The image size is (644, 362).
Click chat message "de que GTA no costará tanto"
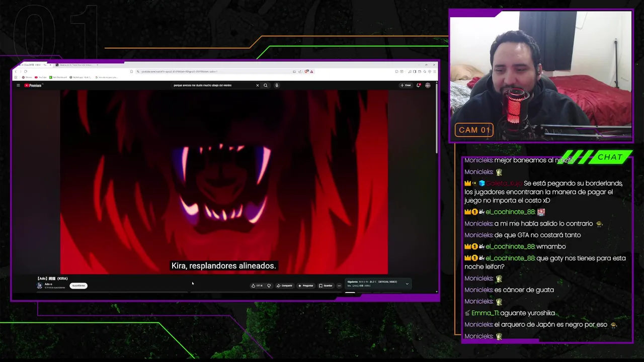(537, 235)
